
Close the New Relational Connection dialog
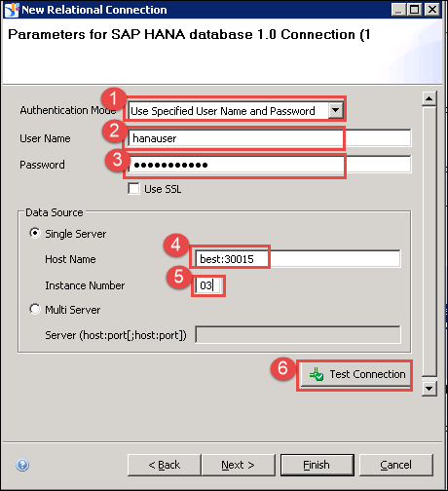click(432, 10)
